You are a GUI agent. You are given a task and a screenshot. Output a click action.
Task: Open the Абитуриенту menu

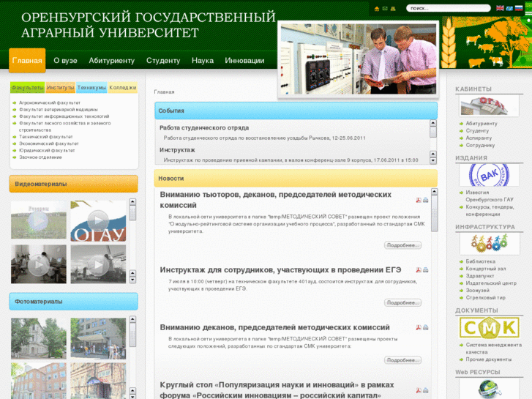click(x=112, y=61)
